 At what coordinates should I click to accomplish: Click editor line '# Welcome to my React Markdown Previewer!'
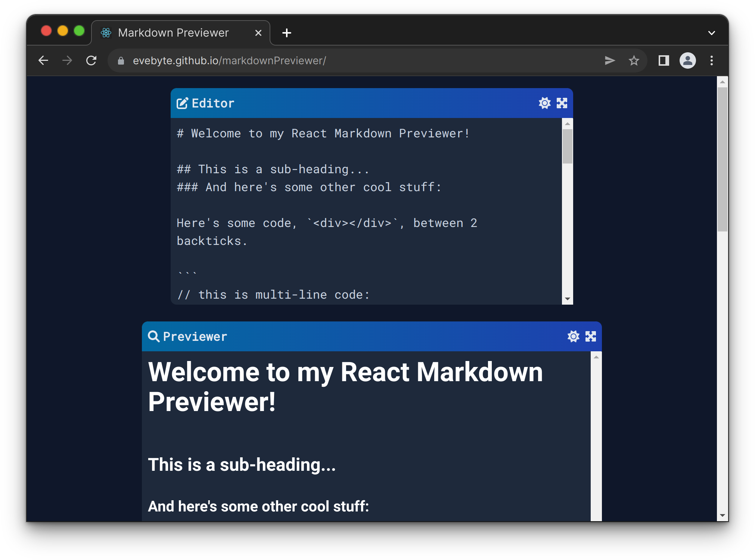pyautogui.click(x=323, y=133)
